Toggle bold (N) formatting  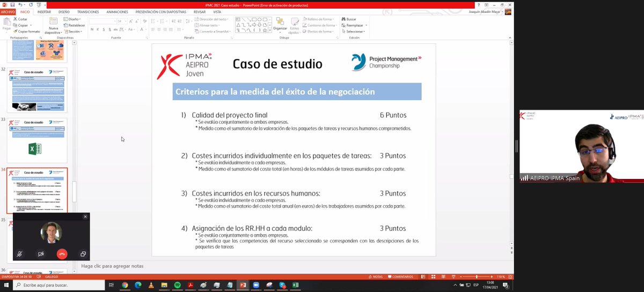point(92,29)
